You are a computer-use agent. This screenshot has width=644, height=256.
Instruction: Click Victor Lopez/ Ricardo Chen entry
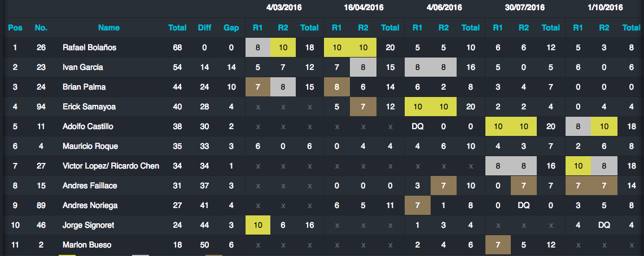pos(111,166)
